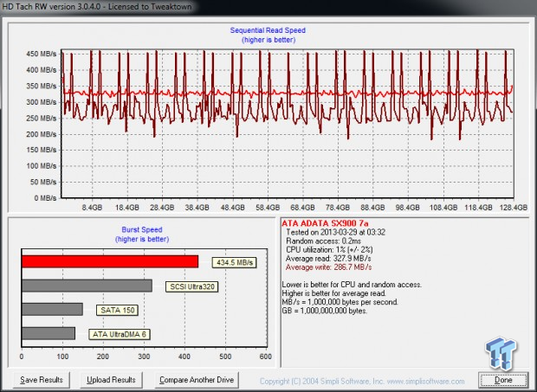Click "Lower is better for CPU" note
Viewport: 537px width, 392px height.
coord(352,285)
